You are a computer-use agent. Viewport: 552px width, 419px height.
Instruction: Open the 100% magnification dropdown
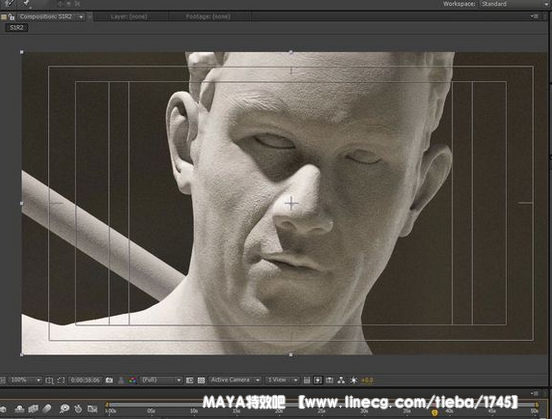pyautogui.click(x=24, y=380)
